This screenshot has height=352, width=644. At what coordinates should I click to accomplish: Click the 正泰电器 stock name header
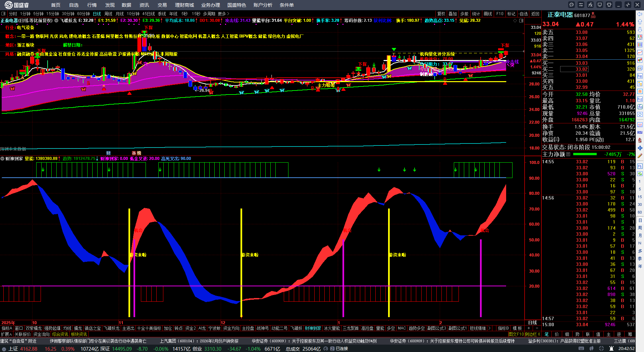pyautogui.click(x=560, y=15)
